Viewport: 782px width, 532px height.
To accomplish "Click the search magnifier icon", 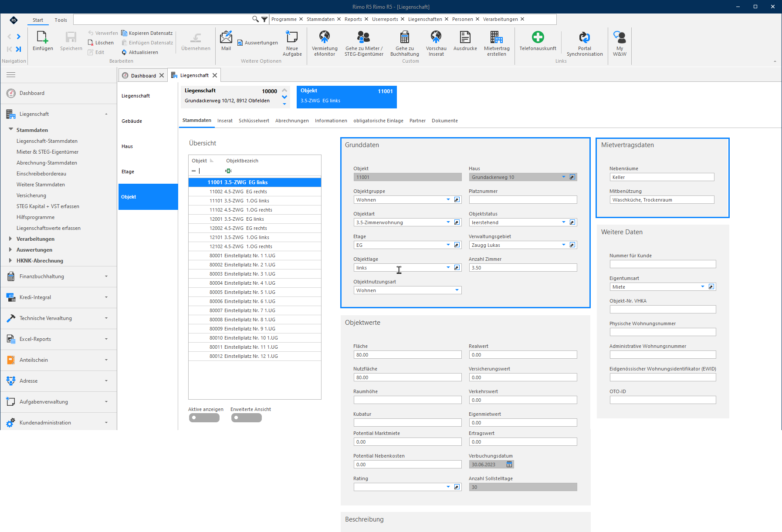I will (x=256, y=19).
